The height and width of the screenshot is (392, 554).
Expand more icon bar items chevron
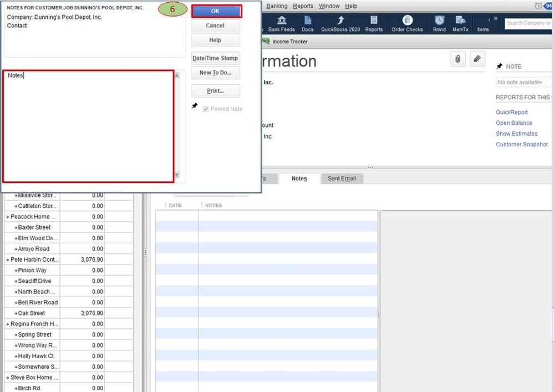[x=495, y=18]
